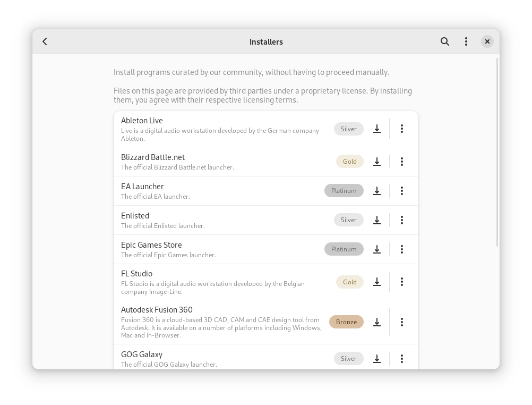Image resolution: width=532 pixels, height=405 pixels.
Task: Click the Silver badge on Enlisted
Action: (x=348, y=220)
